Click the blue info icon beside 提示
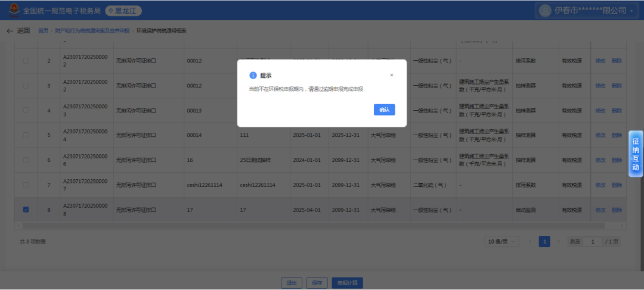644x290 pixels. [253, 76]
